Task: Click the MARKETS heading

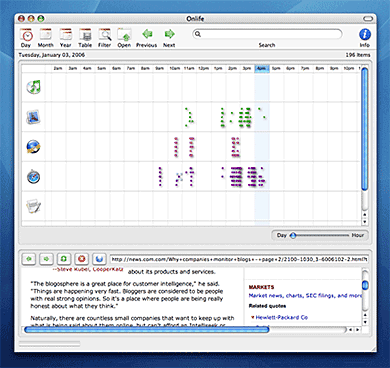Action: 261,287
